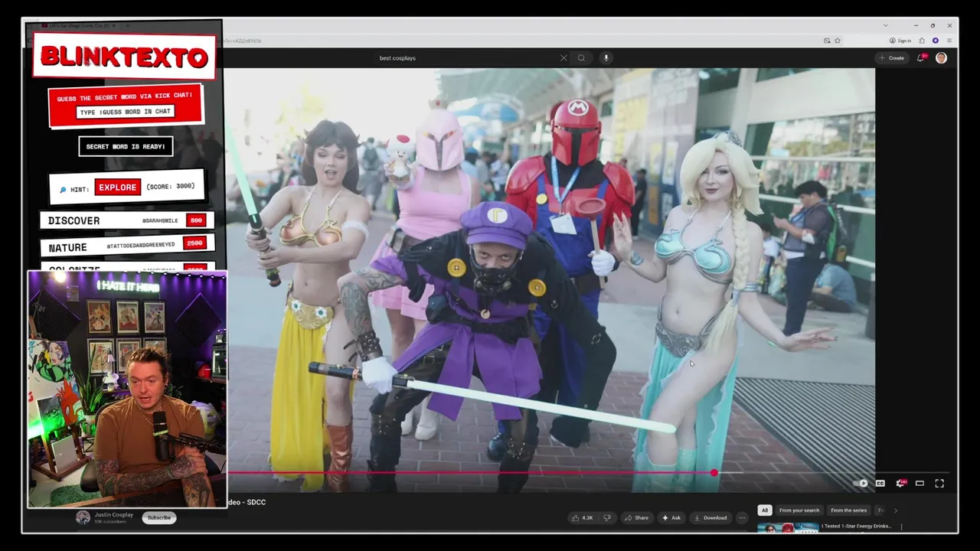Bookmark this page with the star icon
The height and width of the screenshot is (551, 980).
coord(838,41)
